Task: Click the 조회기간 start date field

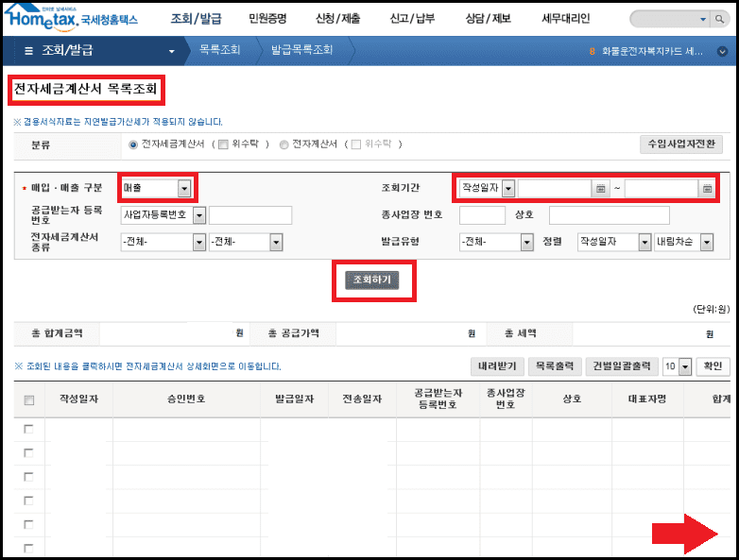Action: coord(555,188)
